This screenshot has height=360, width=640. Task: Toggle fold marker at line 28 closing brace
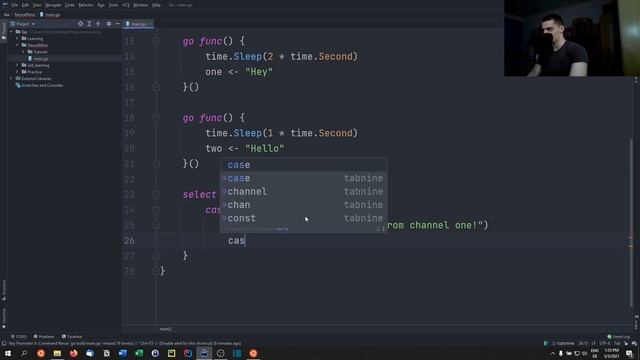click(156, 271)
